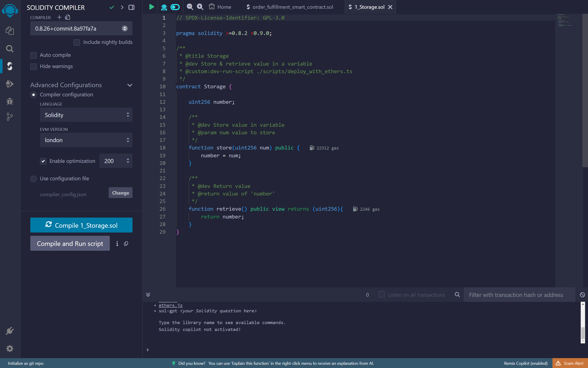Click the gas icon beside 2246 gas

[x=355, y=209]
